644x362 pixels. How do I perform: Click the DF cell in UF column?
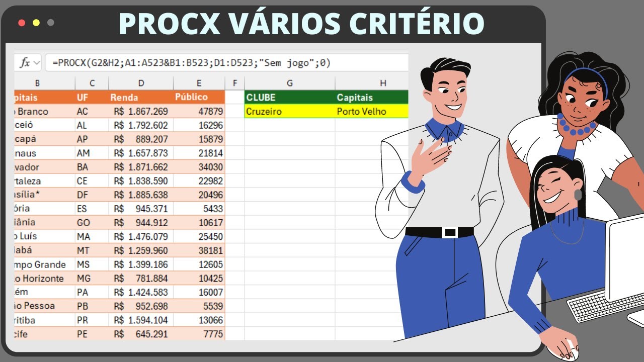(x=92, y=195)
